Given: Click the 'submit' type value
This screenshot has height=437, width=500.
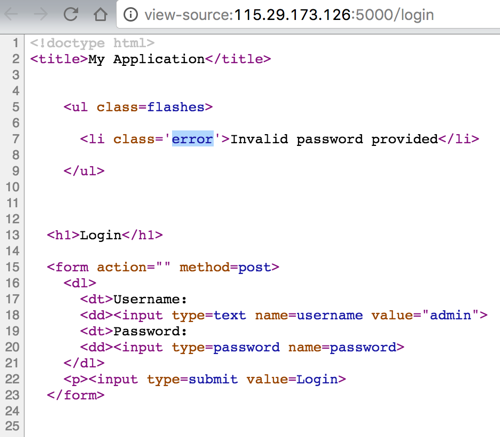Looking at the screenshot, I should point(213,379).
